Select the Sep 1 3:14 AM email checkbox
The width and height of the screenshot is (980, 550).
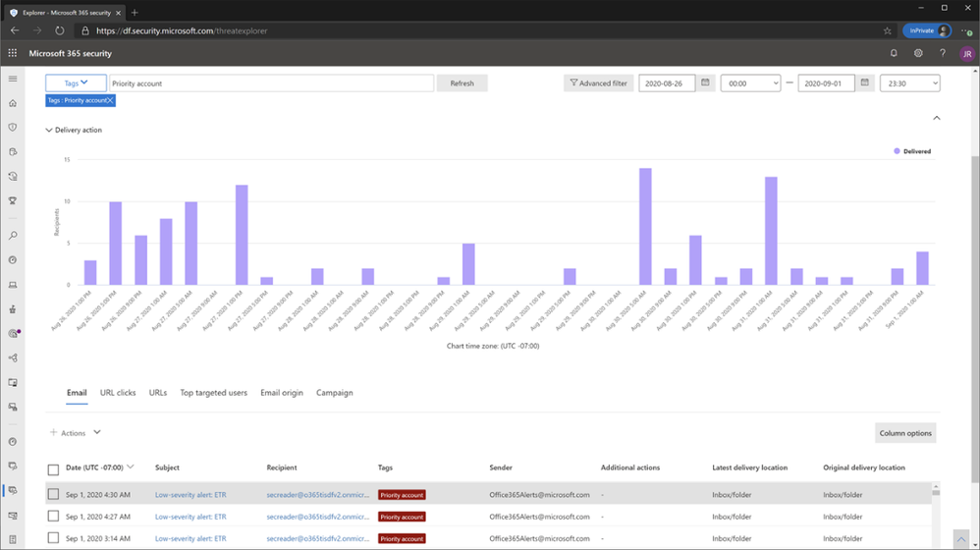coord(53,538)
